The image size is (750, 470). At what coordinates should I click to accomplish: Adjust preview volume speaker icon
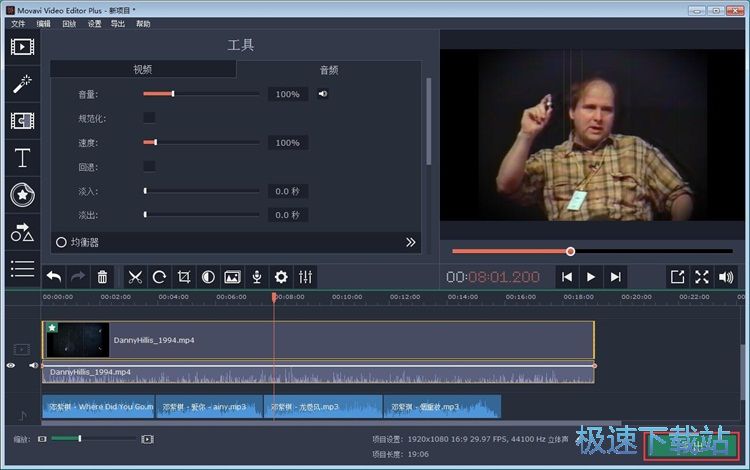coord(726,277)
